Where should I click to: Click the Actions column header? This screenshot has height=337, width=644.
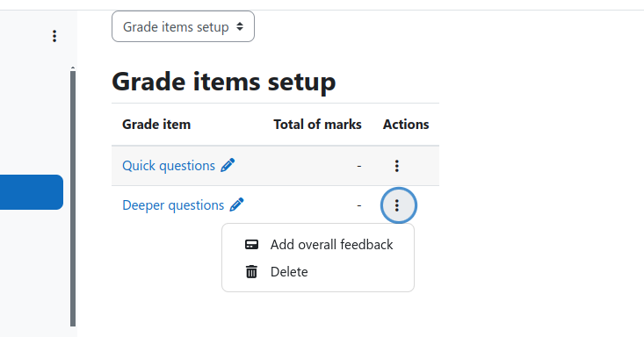coord(406,125)
